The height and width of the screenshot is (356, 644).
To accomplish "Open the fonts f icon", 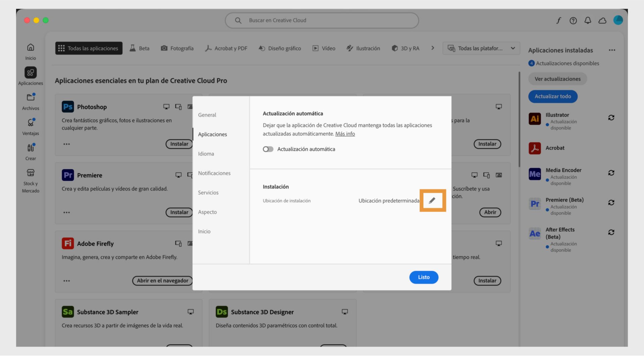I will tap(558, 20).
